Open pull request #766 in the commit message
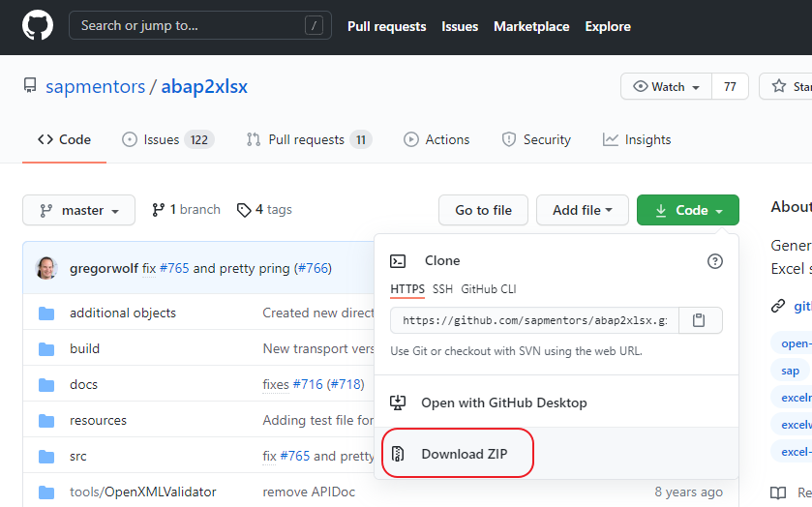The width and height of the screenshot is (812, 507). pos(313,268)
